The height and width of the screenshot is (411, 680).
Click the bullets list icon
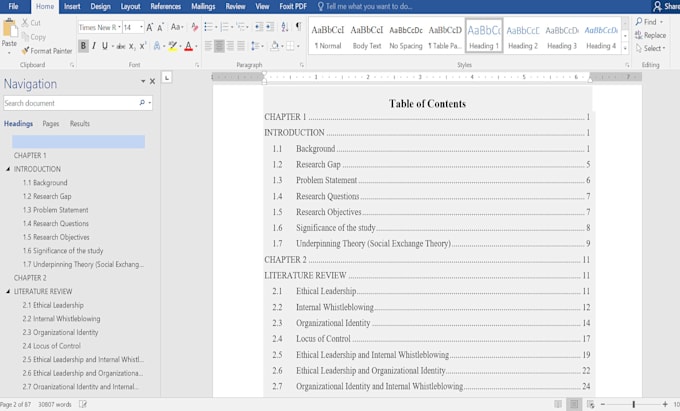point(208,27)
